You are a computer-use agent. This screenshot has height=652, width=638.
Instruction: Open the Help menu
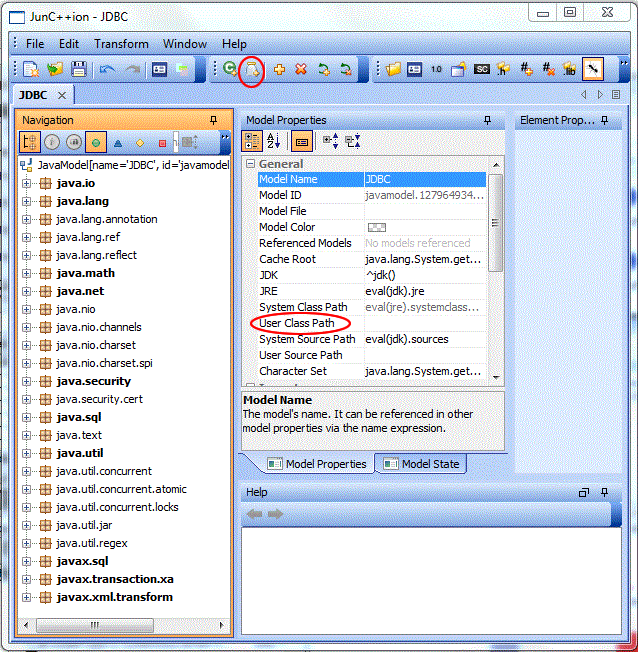pos(234,44)
